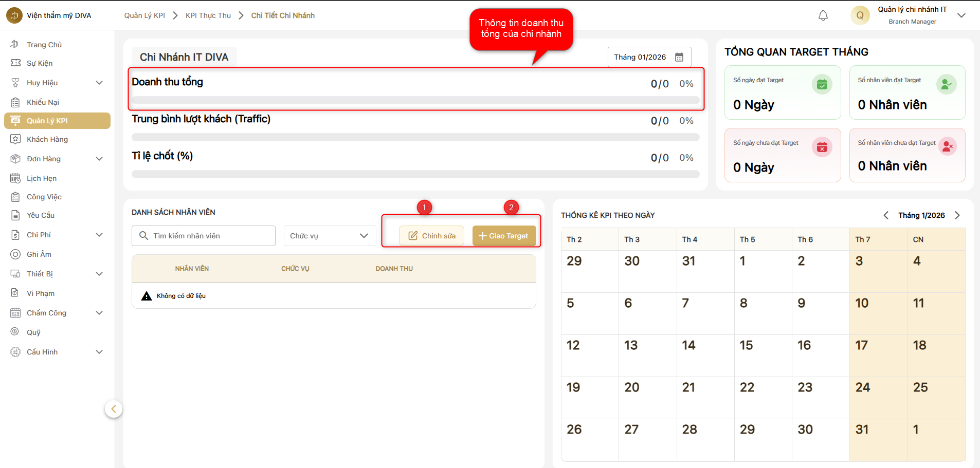Open the Chức vụ dropdown
Viewport: 980px width, 468px height.
[x=329, y=236]
